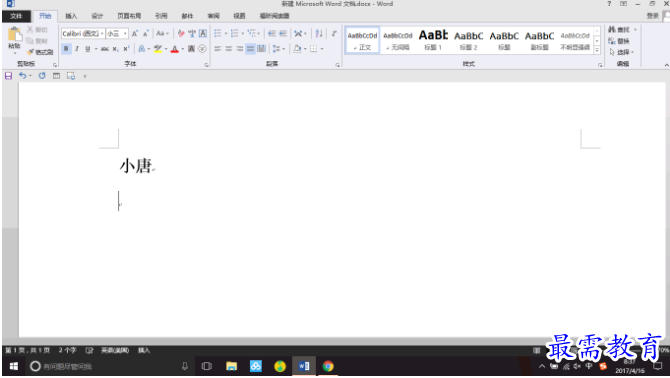
Task: Increase paragraph indent
Action: tap(283, 33)
